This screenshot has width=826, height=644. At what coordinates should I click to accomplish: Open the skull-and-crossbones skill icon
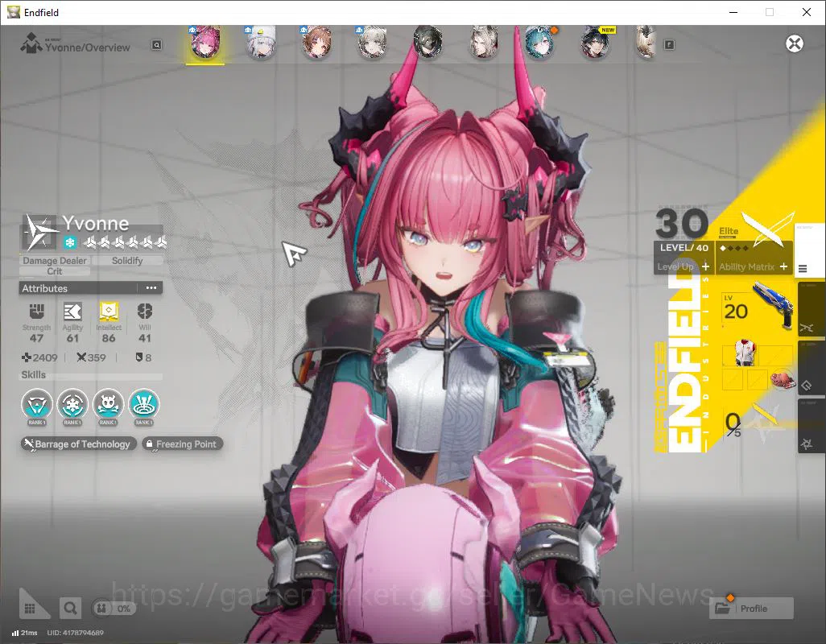tap(109, 405)
